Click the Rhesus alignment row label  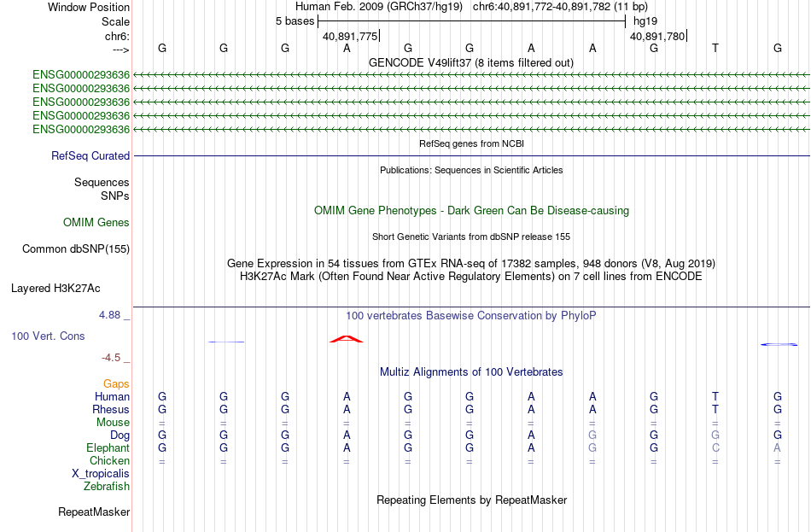click(111, 409)
